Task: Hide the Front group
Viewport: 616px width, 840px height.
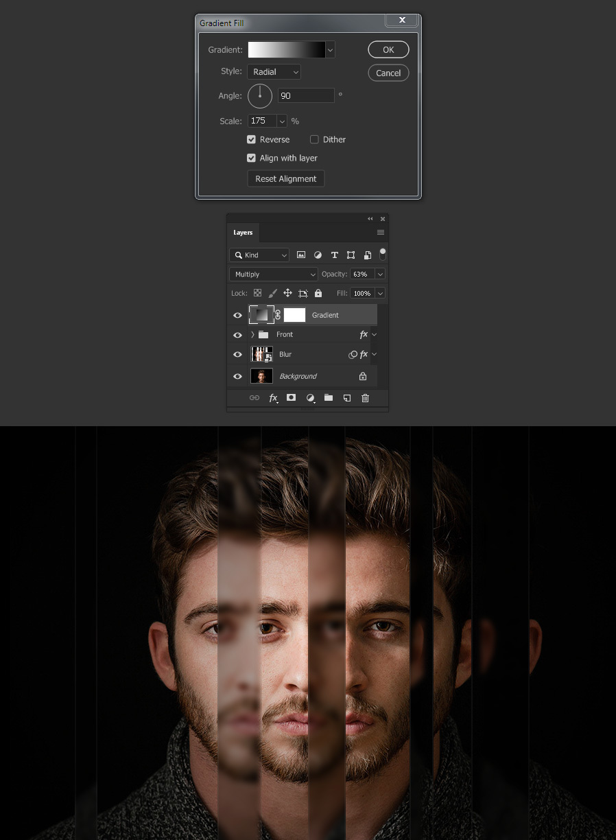Action: [237, 335]
